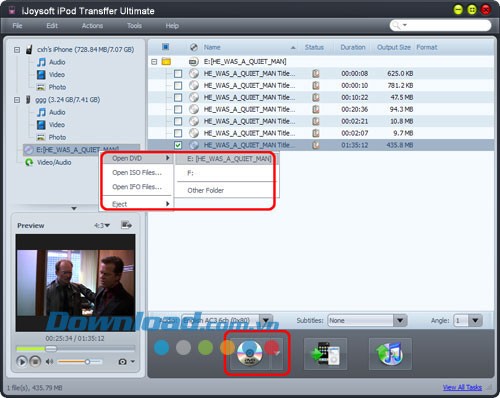The width and height of the screenshot is (500, 398).
Task: Check the title with duration 00:00:08
Action: pyautogui.click(x=178, y=74)
